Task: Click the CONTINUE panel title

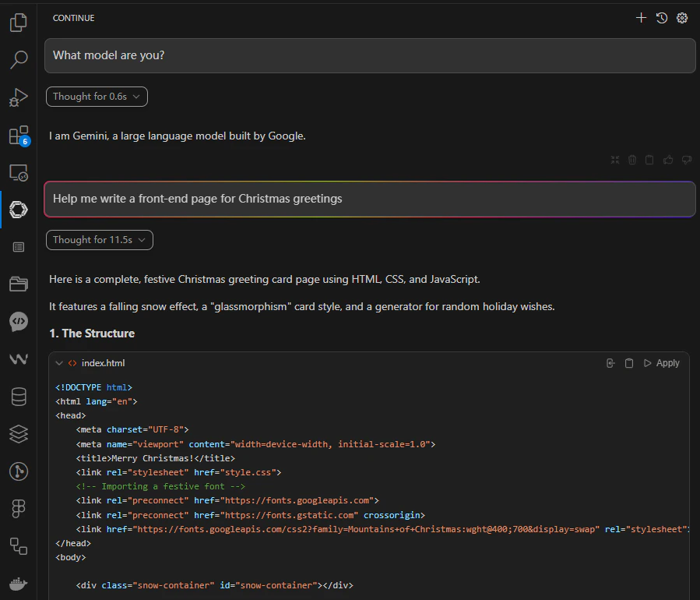Action: pos(74,18)
